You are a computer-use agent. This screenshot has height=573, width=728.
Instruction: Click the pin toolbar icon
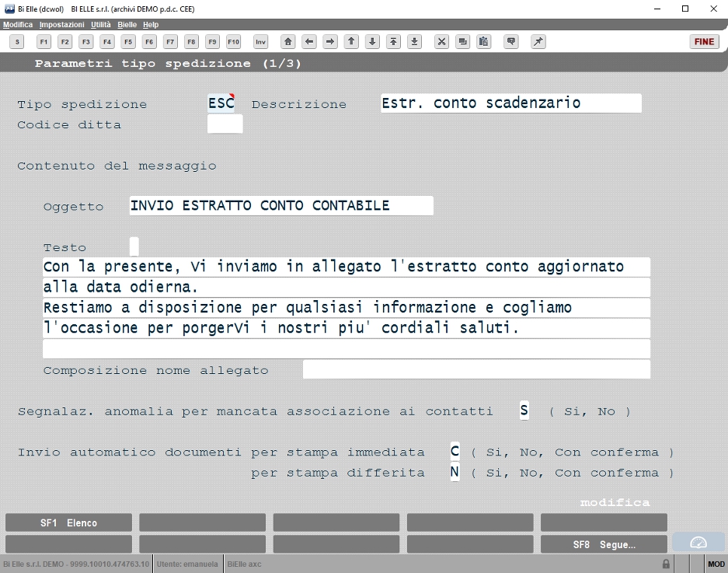tap(538, 42)
